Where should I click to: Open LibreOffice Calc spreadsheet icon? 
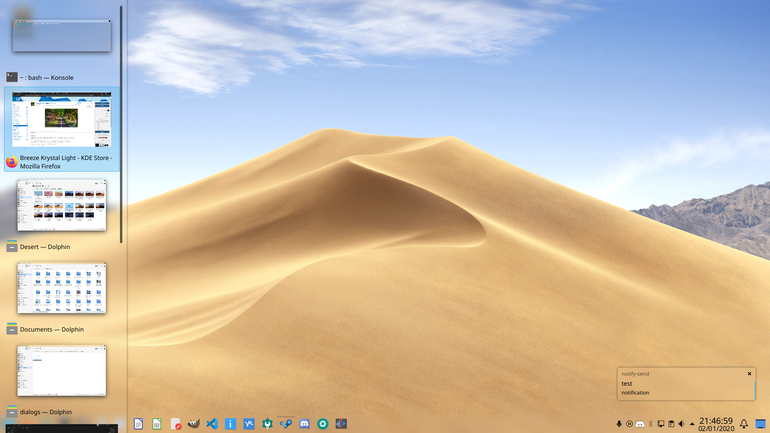tap(157, 424)
